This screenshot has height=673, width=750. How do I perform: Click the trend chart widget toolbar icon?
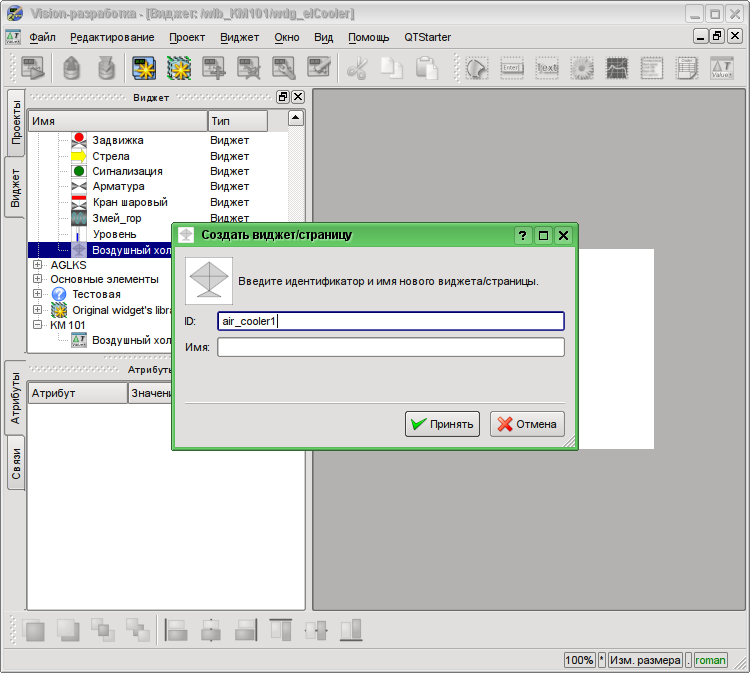(617, 69)
